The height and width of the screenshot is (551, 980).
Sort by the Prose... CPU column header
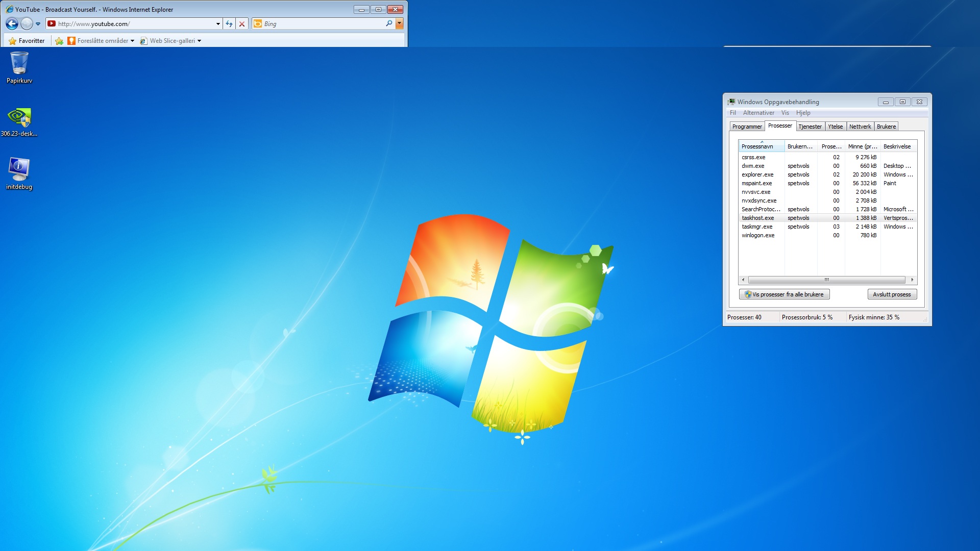click(x=831, y=146)
